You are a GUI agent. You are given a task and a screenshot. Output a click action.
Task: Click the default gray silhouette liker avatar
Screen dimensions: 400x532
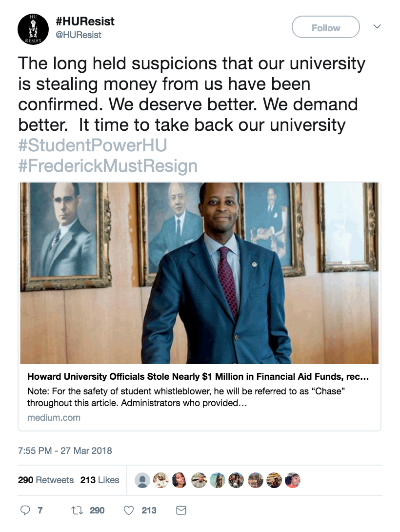142,480
